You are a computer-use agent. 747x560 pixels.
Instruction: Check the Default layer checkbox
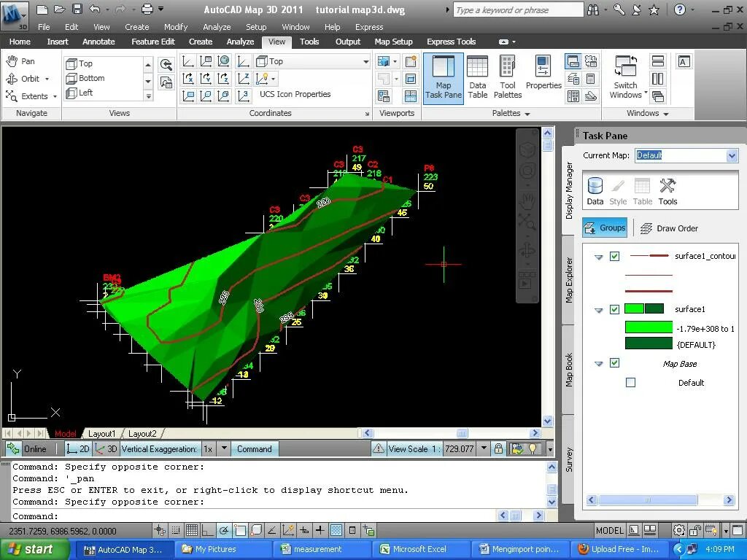[x=630, y=382]
